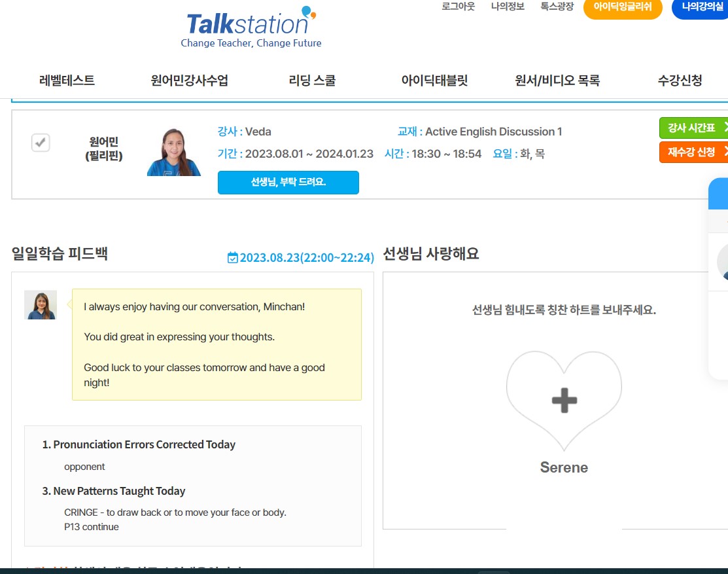Open the 원어민강사수업 menu
This screenshot has width=728, height=574.
(x=189, y=81)
